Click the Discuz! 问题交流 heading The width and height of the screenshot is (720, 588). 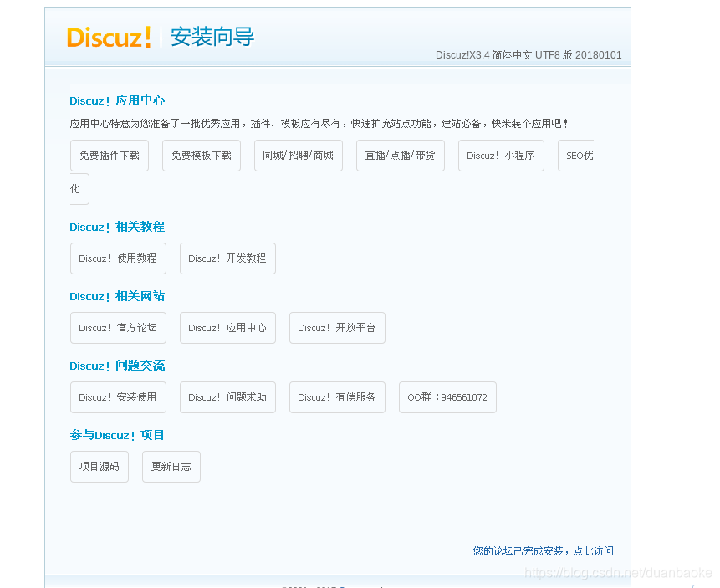click(x=117, y=366)
